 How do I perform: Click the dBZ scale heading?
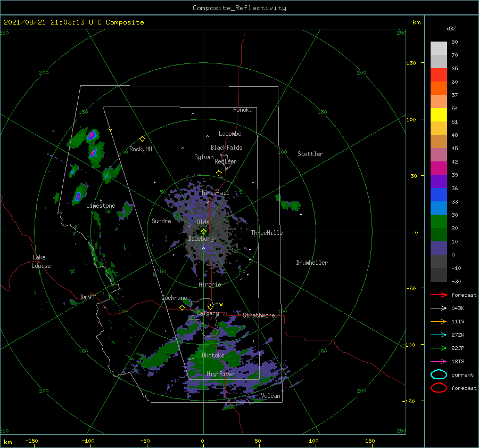[x=451, y=28]
